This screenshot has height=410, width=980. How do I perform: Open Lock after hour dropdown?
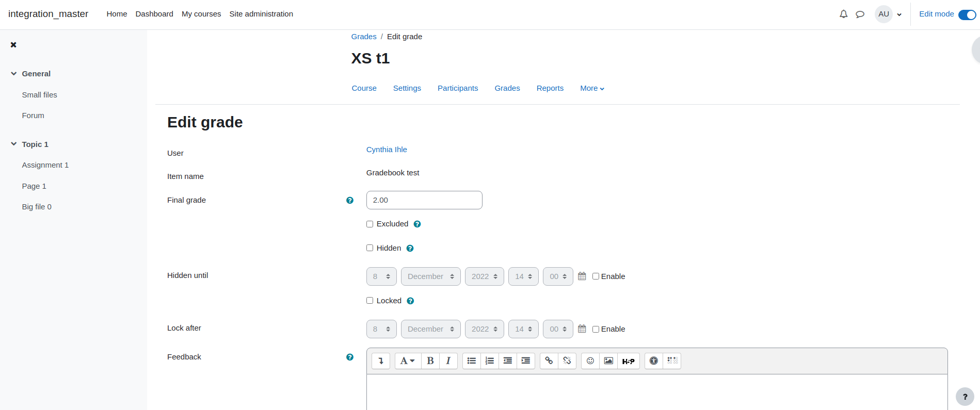tap(523, 329)
